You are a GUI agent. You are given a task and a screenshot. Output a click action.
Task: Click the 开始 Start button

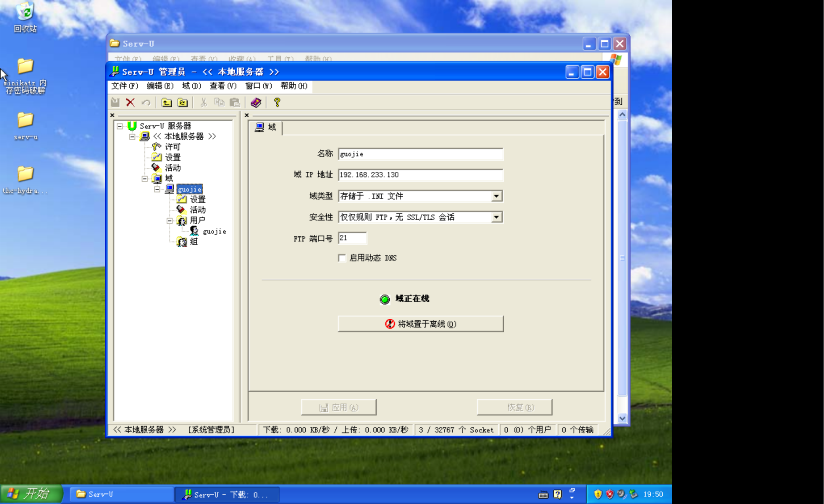coord(31,494)
